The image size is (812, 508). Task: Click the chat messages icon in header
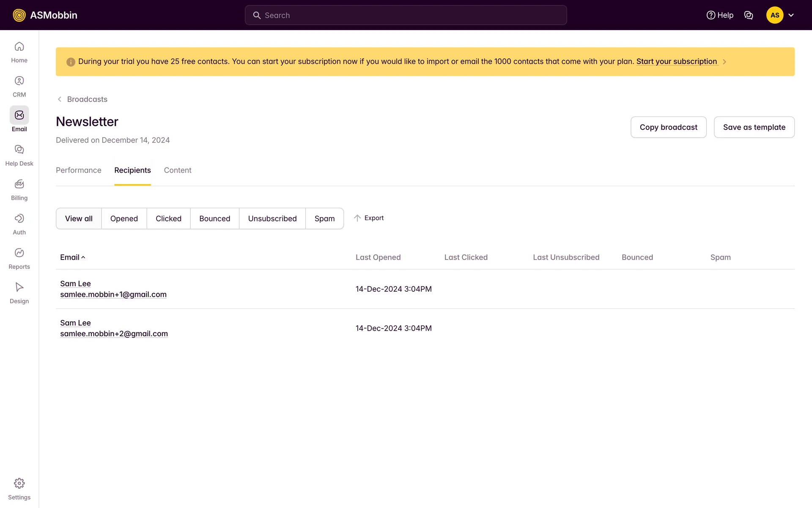tap(749, 15)
